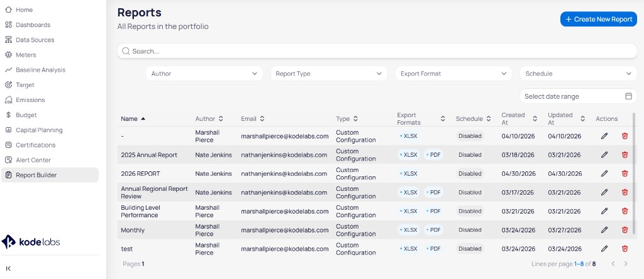Open the Report Type filter dropdown
644x279 pixels.
tap(328, 74)
